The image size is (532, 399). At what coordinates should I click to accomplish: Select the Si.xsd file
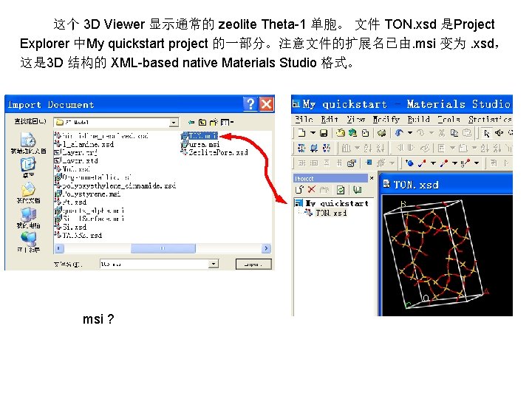tap(71, 227)
